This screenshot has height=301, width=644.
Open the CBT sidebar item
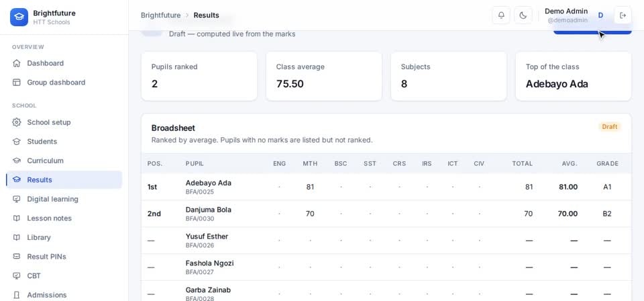click(x=64, y=275)
